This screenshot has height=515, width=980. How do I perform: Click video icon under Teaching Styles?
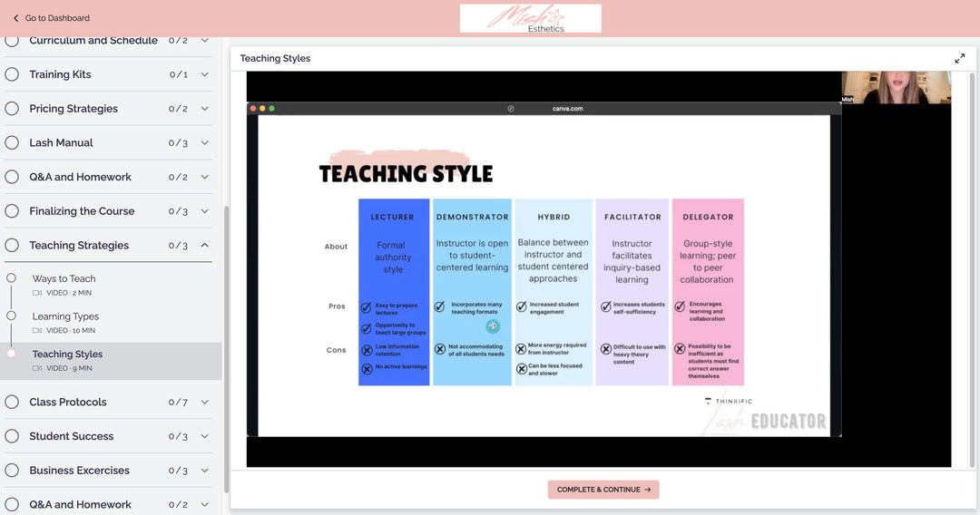coord(37,369)
